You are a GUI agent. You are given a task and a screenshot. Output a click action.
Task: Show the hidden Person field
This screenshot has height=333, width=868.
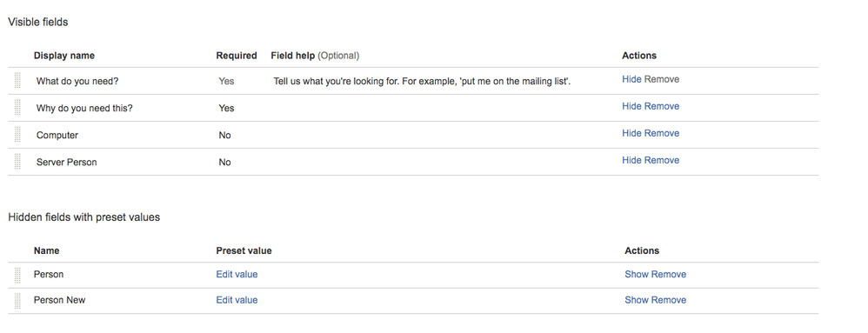click(637, 275)
